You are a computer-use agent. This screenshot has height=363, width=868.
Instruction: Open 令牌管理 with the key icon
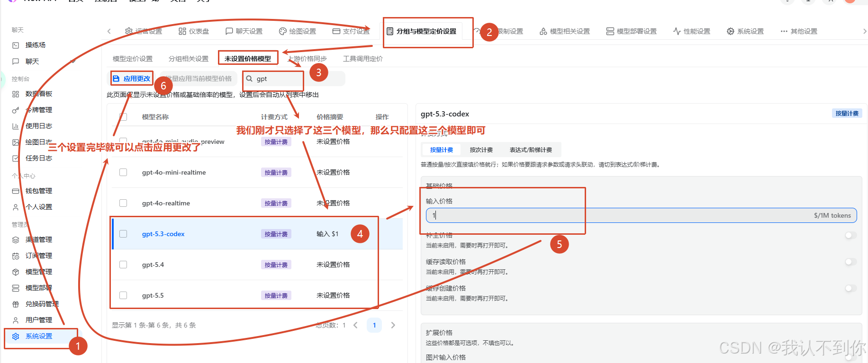point(38,110)
